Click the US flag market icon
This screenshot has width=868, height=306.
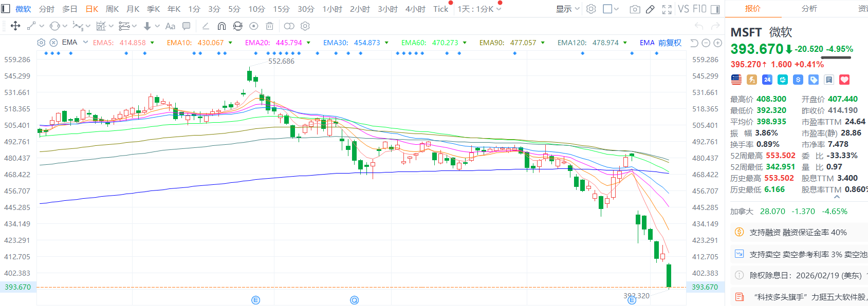pos(736,80)
